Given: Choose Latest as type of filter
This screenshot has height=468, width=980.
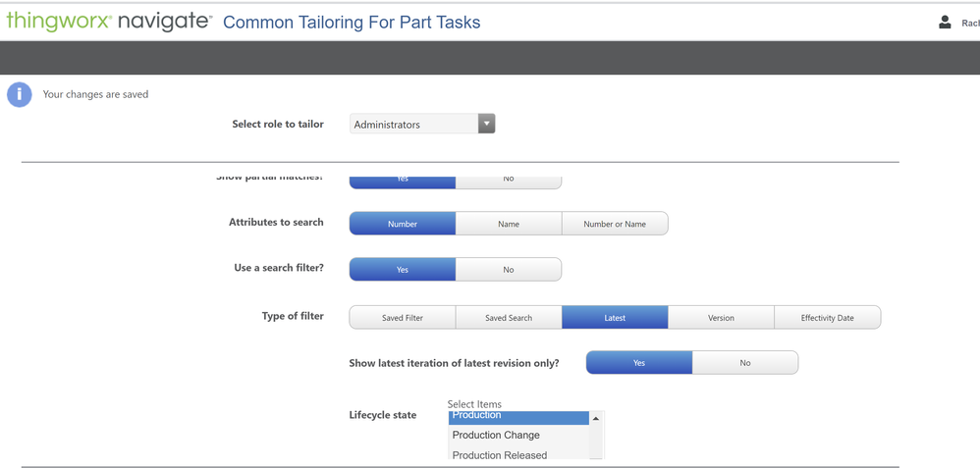Looking at the screenshot, I should click(615, 318).
